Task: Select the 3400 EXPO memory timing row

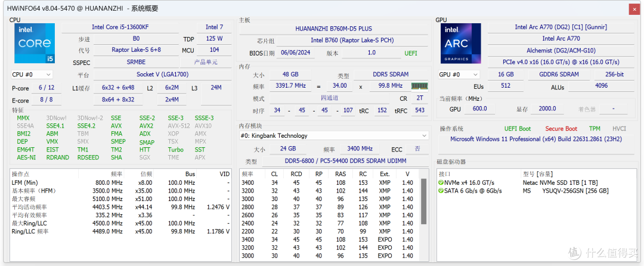Action: pyautogui.click(x=330, y=239)
